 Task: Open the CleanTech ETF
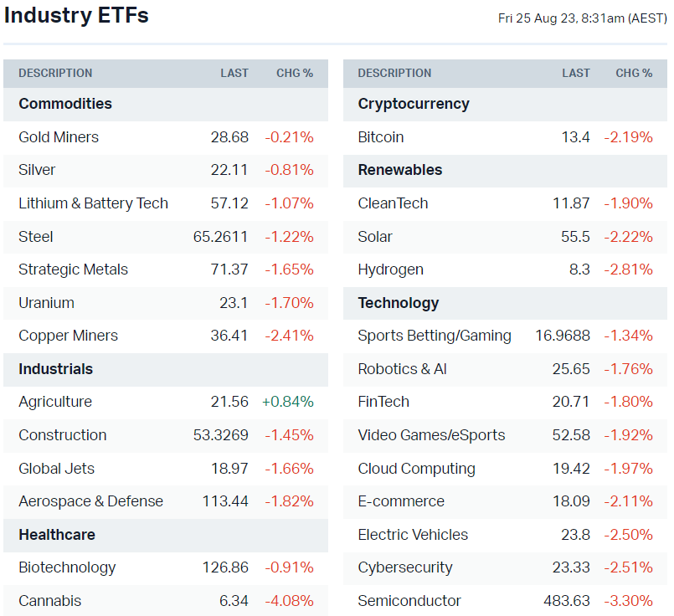click(x=393, y=203)
